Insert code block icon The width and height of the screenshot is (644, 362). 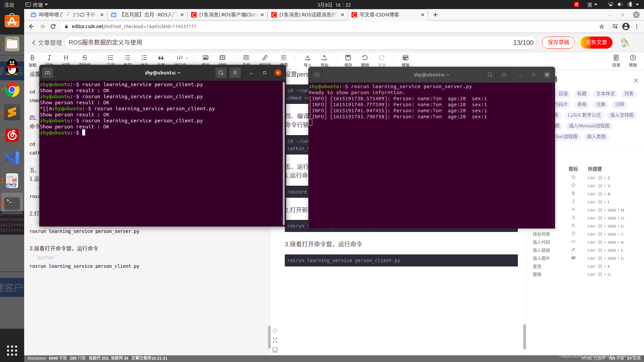coord(180,58)
